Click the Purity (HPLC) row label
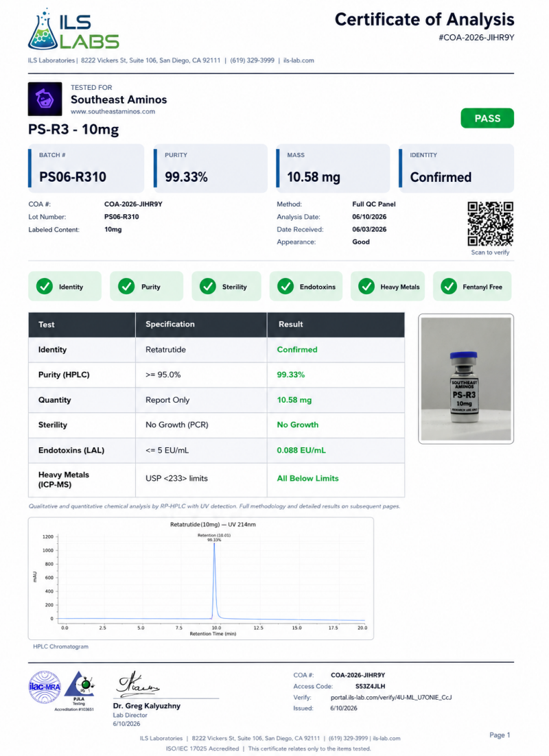The image size is (549, 756). pyautogui.click(x=64, y=375)
